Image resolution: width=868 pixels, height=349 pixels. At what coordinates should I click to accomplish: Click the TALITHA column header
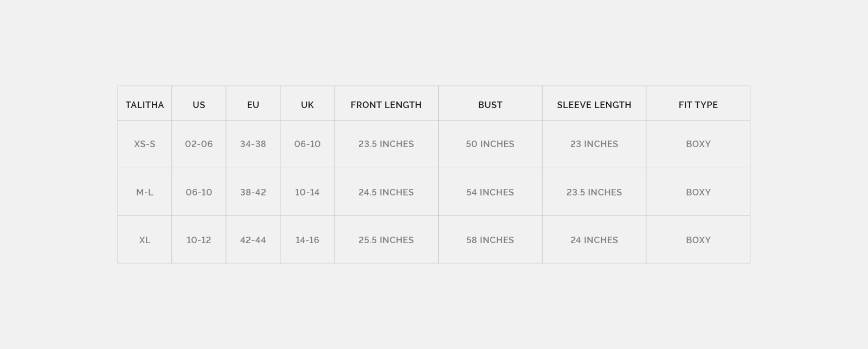point(145,105)
